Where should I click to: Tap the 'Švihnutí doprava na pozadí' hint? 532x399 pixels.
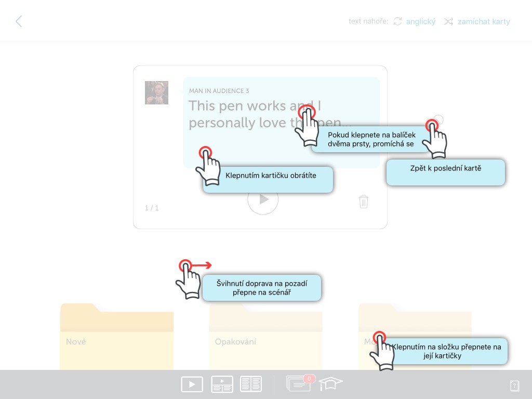point(262,288)
